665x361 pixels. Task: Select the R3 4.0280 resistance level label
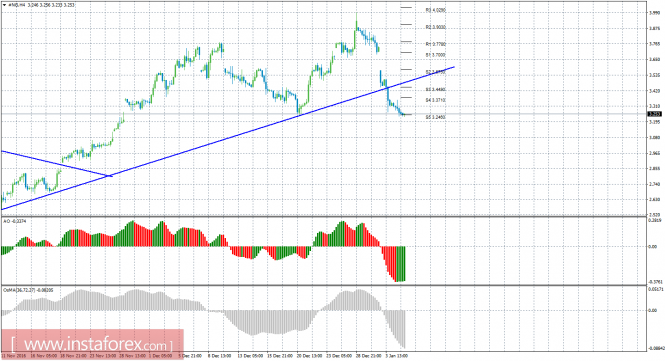pos(436,10)
